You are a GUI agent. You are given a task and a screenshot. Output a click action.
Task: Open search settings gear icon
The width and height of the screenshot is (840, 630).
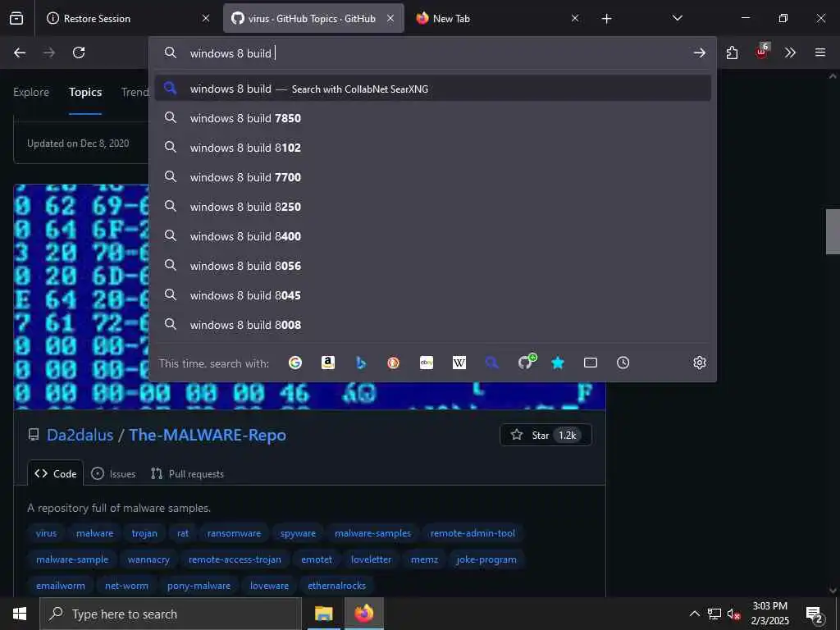click(700, 363)
